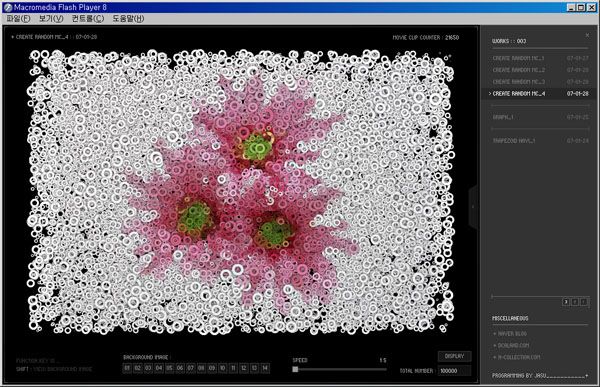The image size is (600, 387).
Task: Maximize the Flash Player window
Action: pos(581,7)
